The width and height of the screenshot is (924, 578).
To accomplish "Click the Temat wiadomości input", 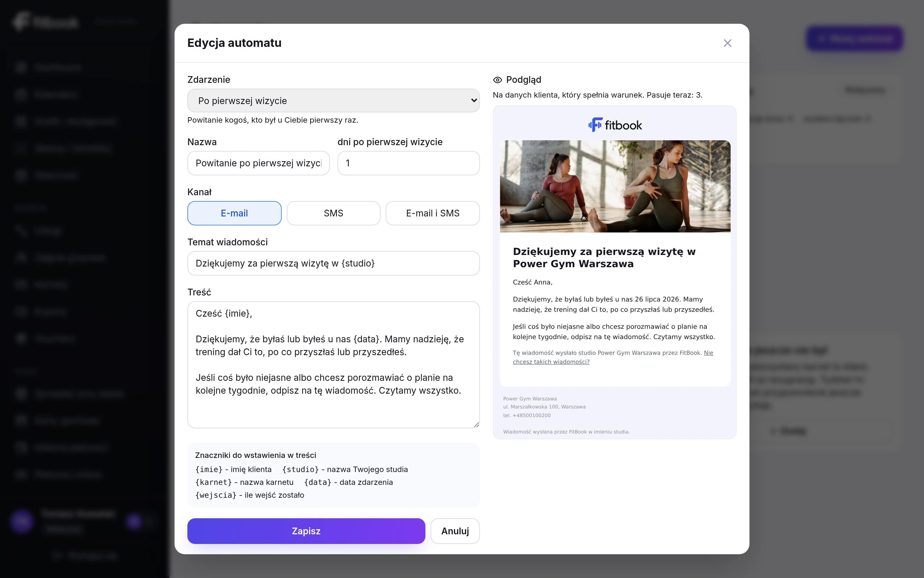I will [x=333, y=263].
